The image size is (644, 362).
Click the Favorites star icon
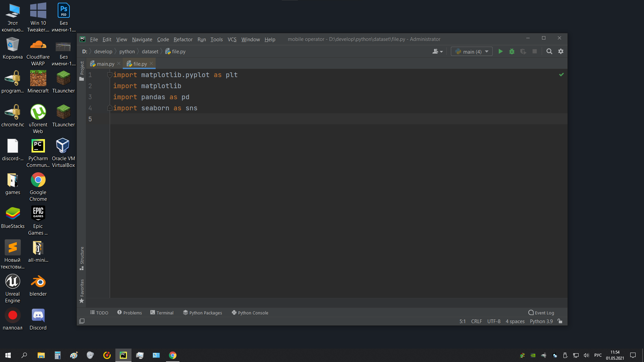[82, 301]
